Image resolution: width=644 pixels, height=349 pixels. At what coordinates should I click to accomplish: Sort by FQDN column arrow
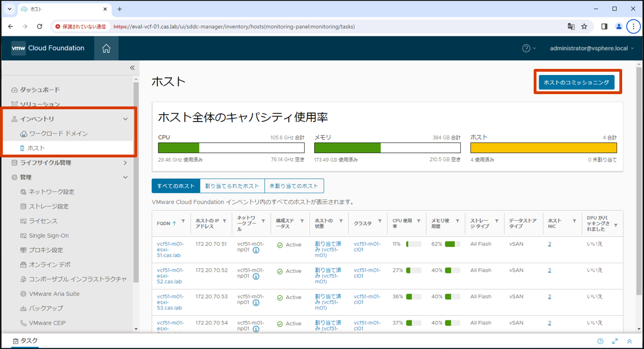[174, 223]
